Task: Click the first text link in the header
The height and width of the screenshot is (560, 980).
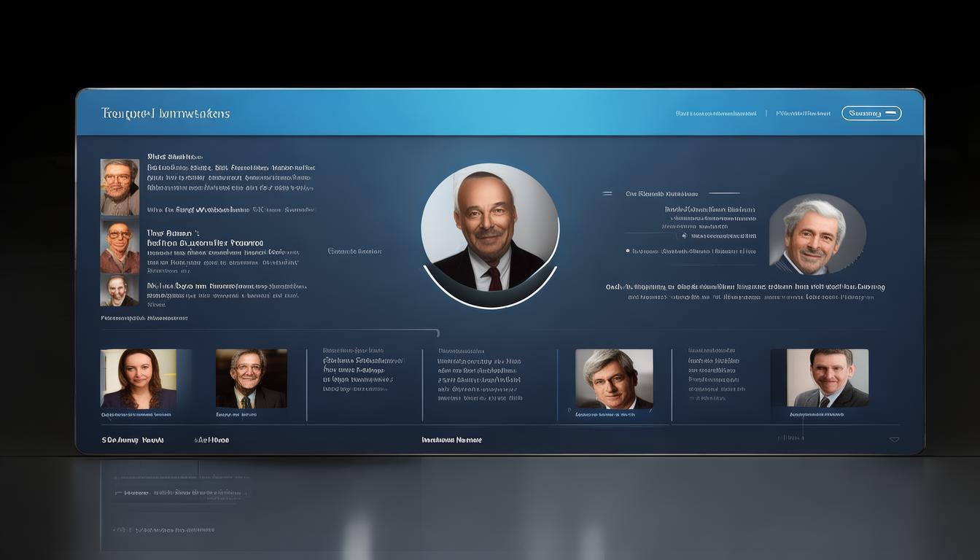Action: click(x=716, y=114)
